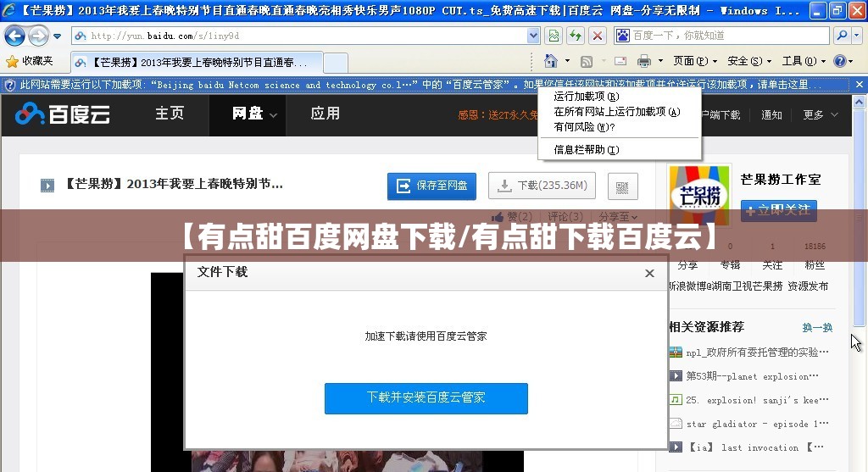Click the Home toolbar icon

(x=551, y=61)
